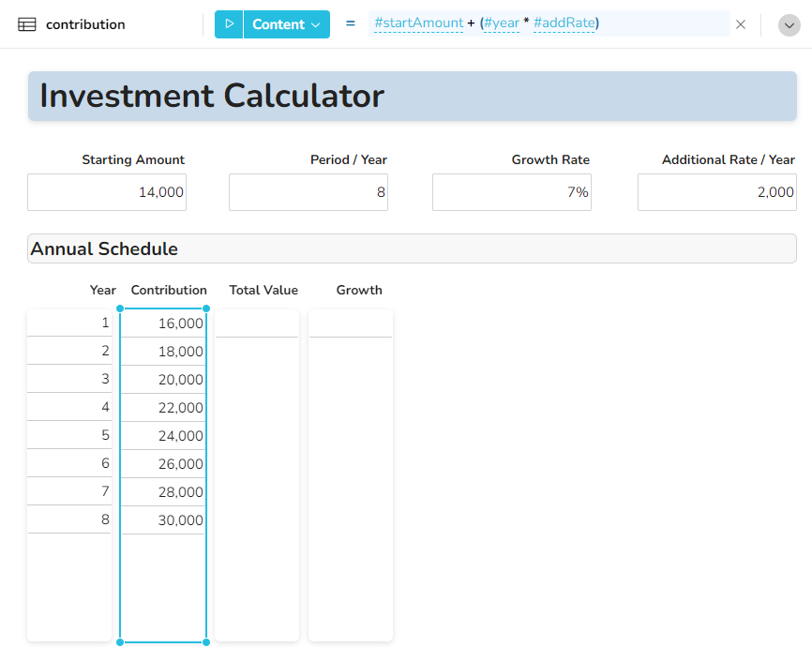The width and height of the screenshot is (812, 647).
Task: Click the contribution cell showing 16,000
Action: tap(163, 323)
